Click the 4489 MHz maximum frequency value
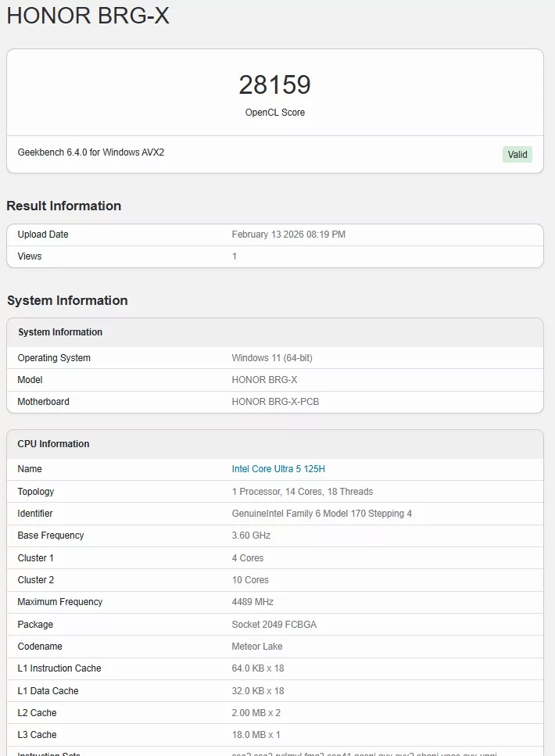Screen dimensions: 555x756 pyautogui.click(x=252, y=602)
